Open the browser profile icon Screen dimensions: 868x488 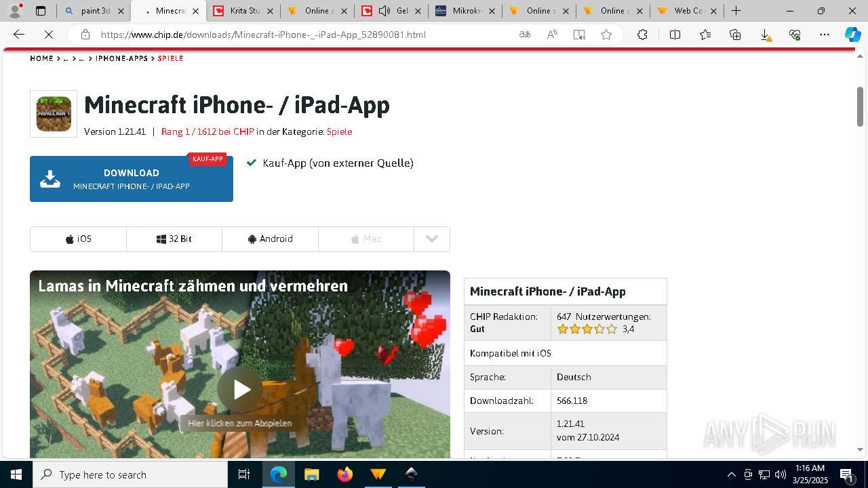14,11
